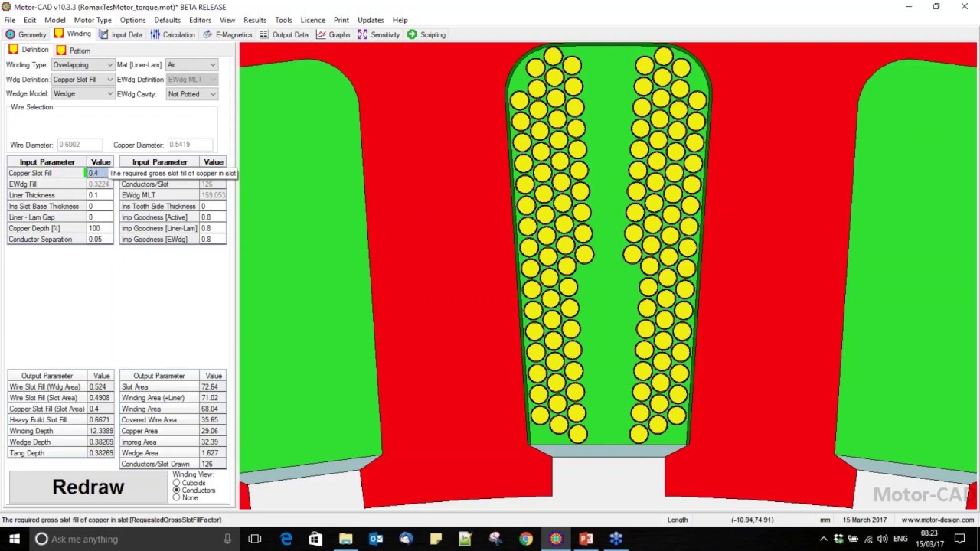The width and height of the screenshot is (980, 551).
Task: Open the Help menu
Action: click(x=400, y=20)
